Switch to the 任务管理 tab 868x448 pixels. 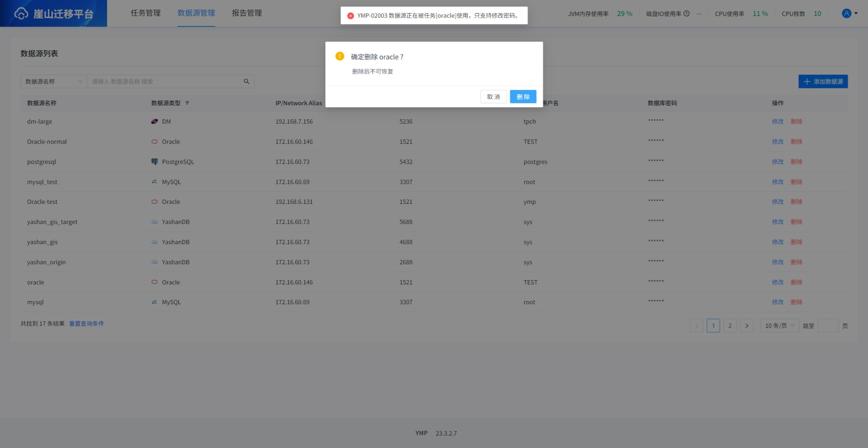coord(145,13)
